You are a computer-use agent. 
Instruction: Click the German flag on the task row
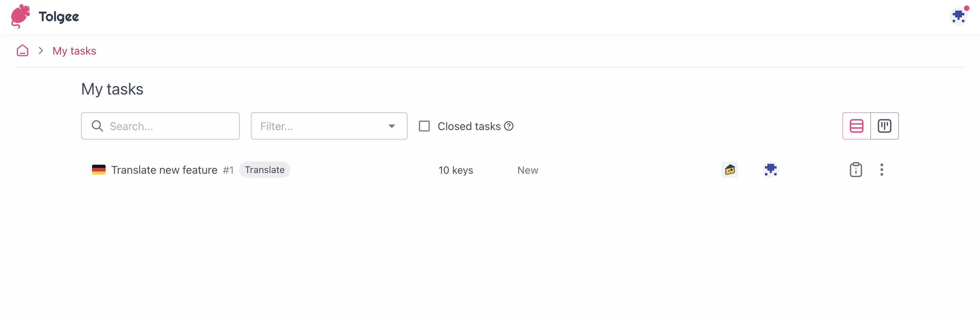point(99,170)
